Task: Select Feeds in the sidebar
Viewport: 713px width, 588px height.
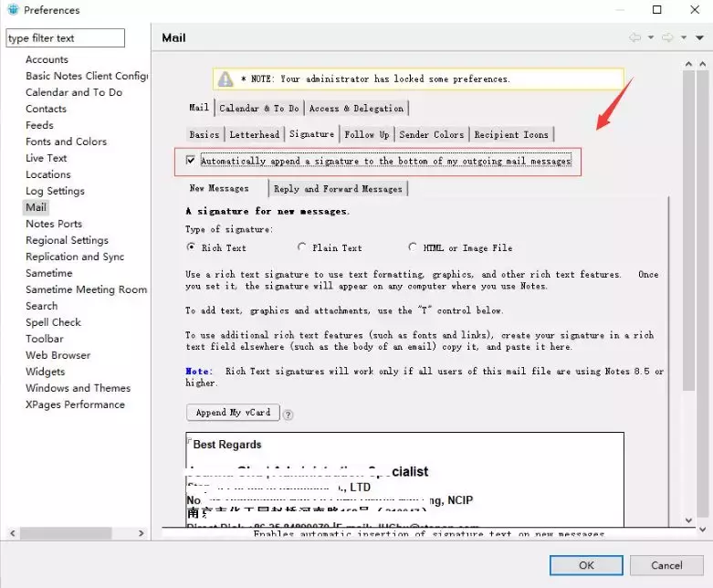Action: (x=39, y=125)
